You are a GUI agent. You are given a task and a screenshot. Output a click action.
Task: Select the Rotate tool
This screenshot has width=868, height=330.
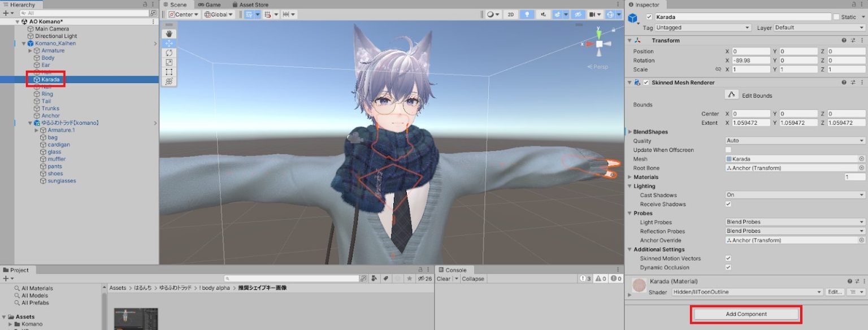pos(168,53)
